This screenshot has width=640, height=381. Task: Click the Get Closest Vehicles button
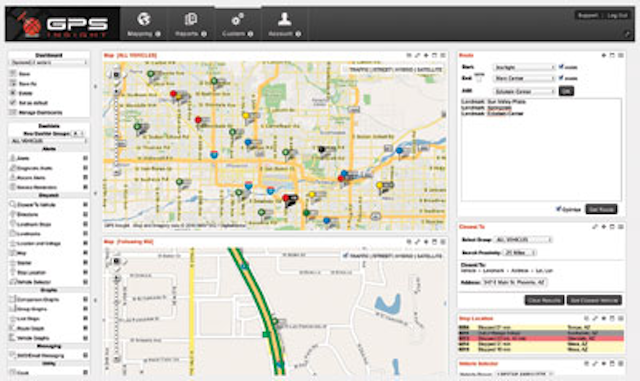(x=594, y=300)
